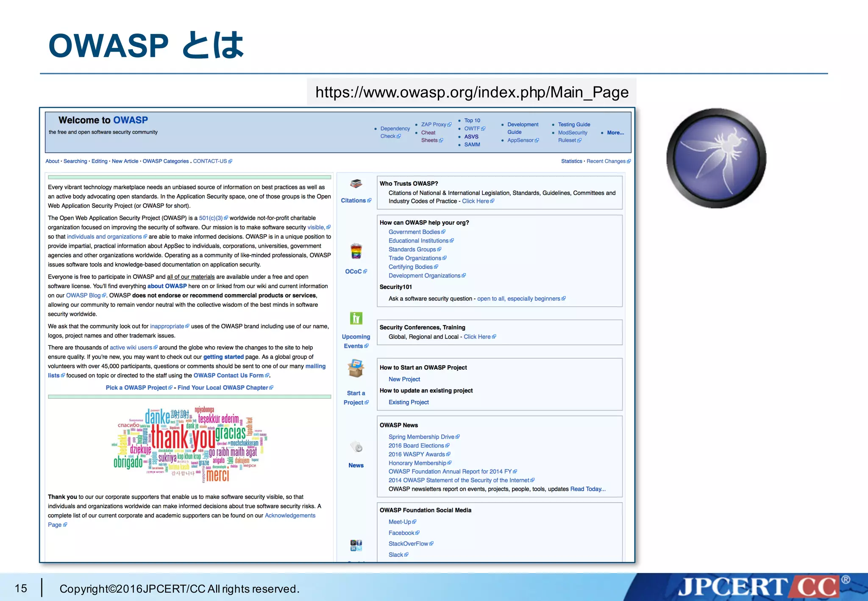
Task: Open ZAP Proxy link
Action: tap(434, 124)
